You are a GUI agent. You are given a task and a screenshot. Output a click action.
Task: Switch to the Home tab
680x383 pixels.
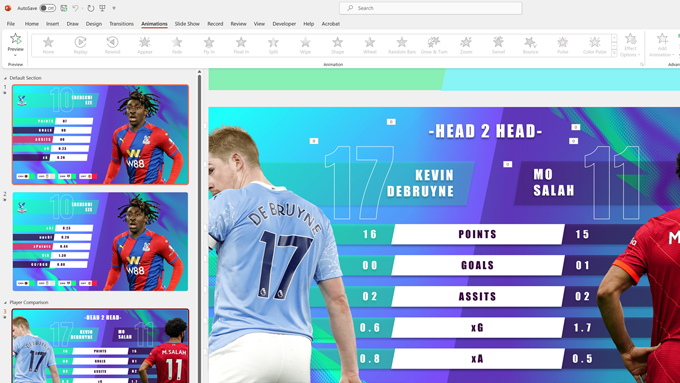32,24
